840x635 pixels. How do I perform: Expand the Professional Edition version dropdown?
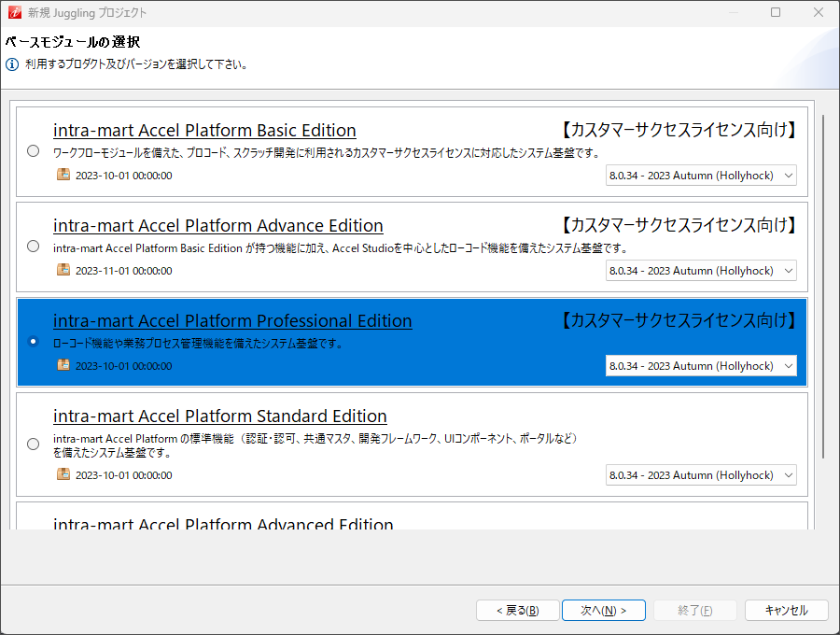(x=701, y=366)
